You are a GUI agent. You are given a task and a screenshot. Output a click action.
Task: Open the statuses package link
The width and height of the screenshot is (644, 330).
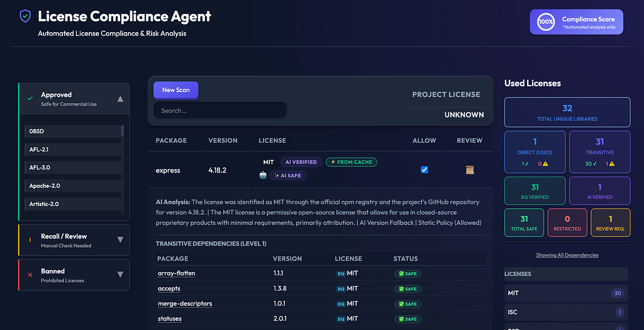[170, 319]
